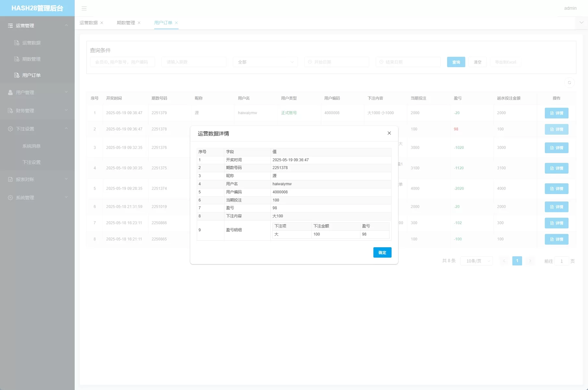588x390 pixels.
Task: Expand the 用户管理 sidebar menu
Action: pyautogui.click(x=37, y=92)
